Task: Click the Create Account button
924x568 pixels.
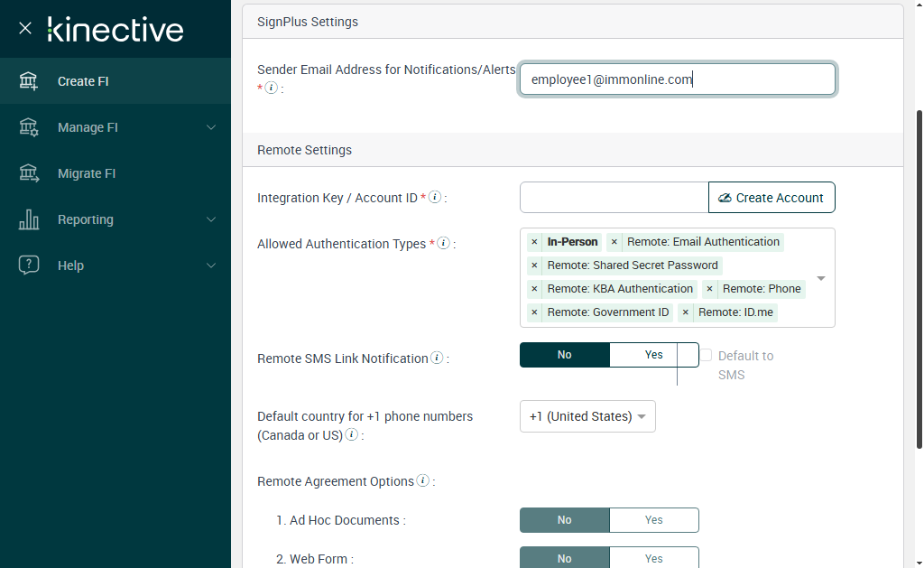Action: click(x=772, y=198)
